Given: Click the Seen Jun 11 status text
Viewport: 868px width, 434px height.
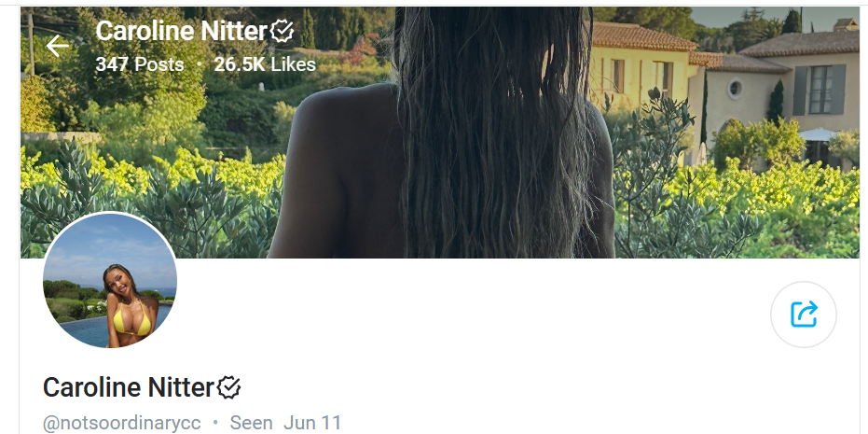Looking at the screenshot, I should tap(285, 423).
